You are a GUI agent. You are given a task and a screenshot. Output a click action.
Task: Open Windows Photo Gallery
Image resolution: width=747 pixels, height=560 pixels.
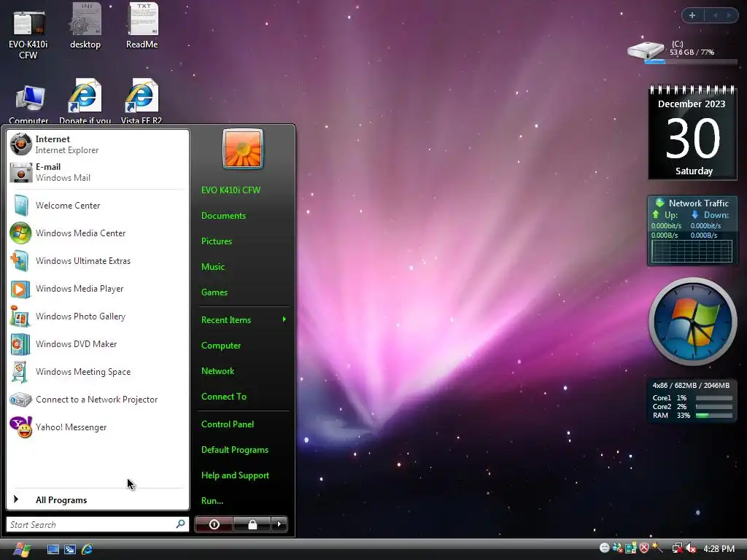tap(98, 316)
